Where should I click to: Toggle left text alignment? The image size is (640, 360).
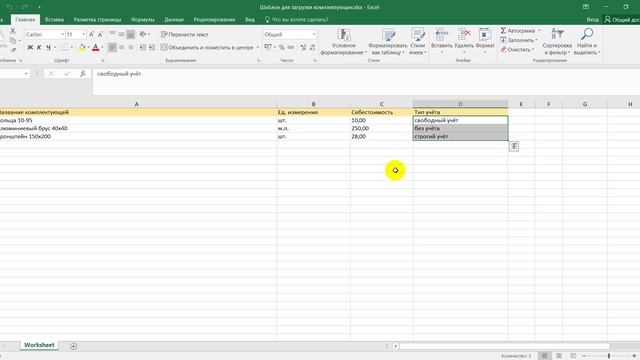coord(112,47)
